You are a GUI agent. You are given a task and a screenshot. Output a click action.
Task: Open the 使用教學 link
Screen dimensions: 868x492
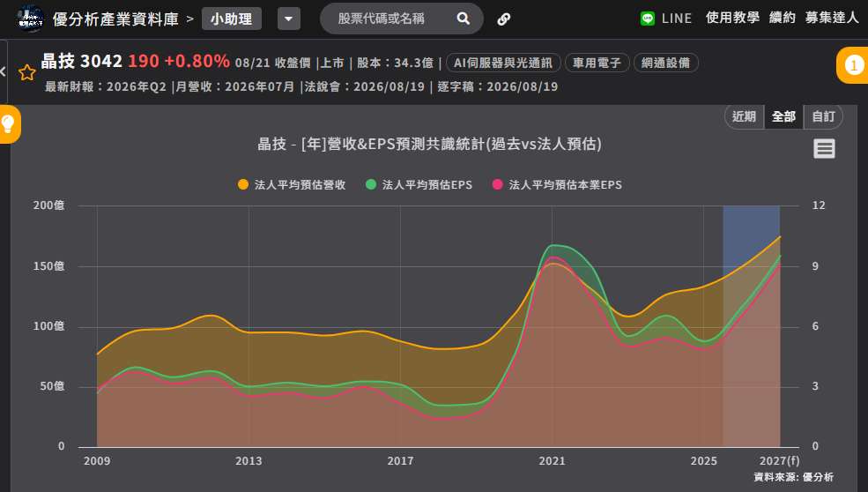coord(732,18)
